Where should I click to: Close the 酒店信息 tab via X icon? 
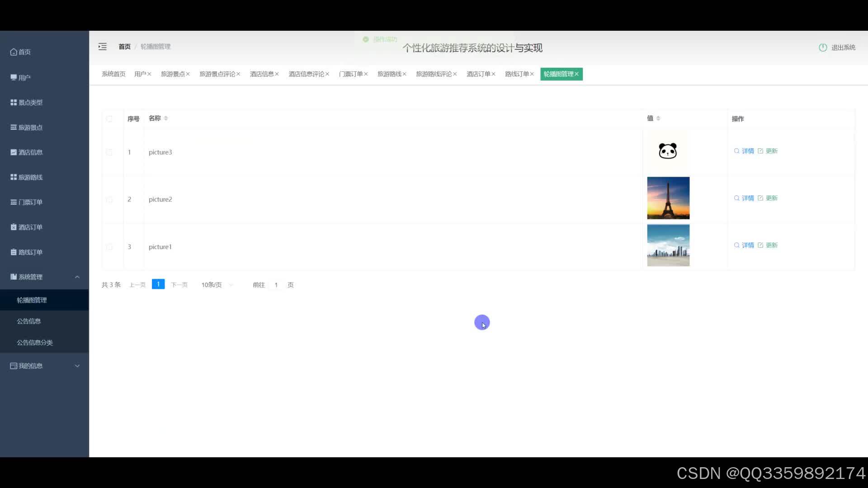tap(277, 74)
